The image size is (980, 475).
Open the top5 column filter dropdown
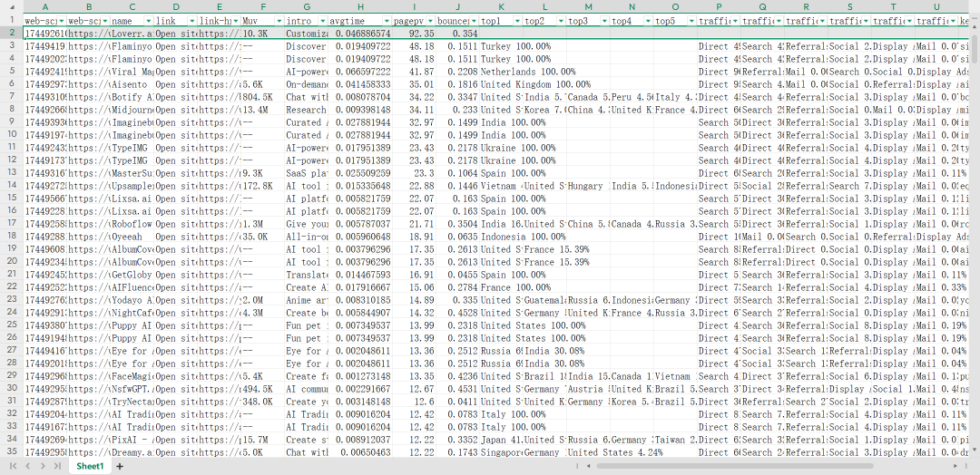[x=691, y=21]
